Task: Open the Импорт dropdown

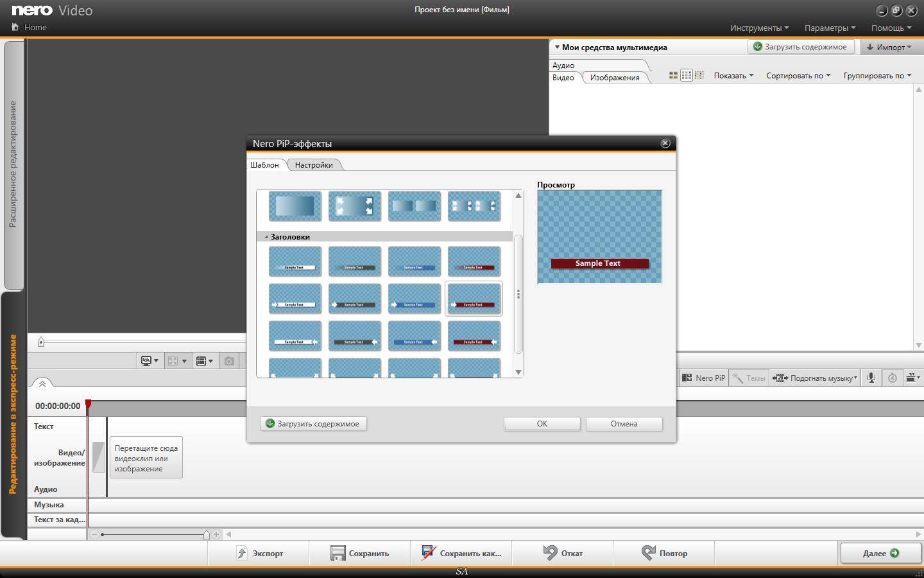Action: [889, 47]
